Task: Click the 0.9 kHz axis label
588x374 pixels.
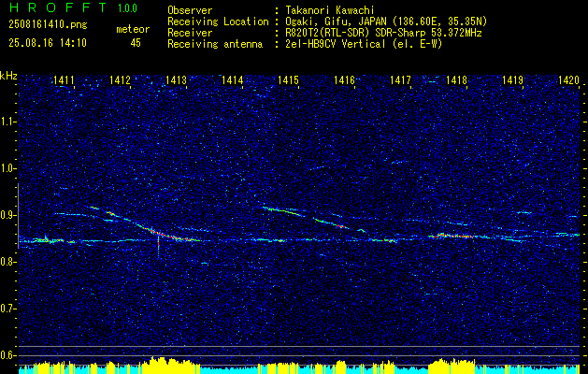Action: pos(7,215)
